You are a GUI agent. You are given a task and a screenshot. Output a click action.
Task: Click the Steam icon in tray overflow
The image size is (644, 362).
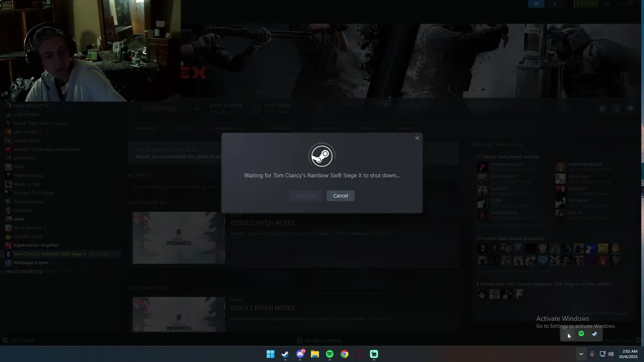click(594, 334)
